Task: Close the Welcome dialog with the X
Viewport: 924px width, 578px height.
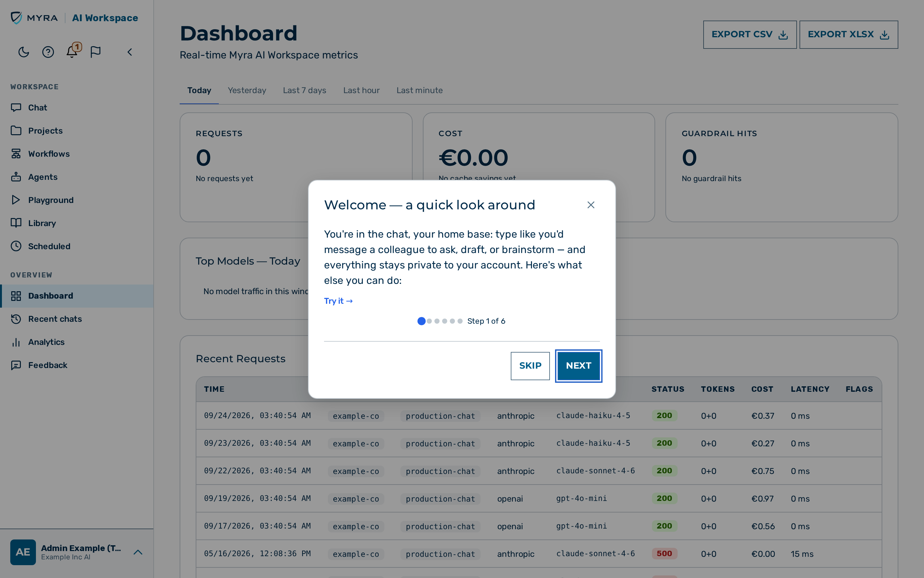Action: pos(591,205)
